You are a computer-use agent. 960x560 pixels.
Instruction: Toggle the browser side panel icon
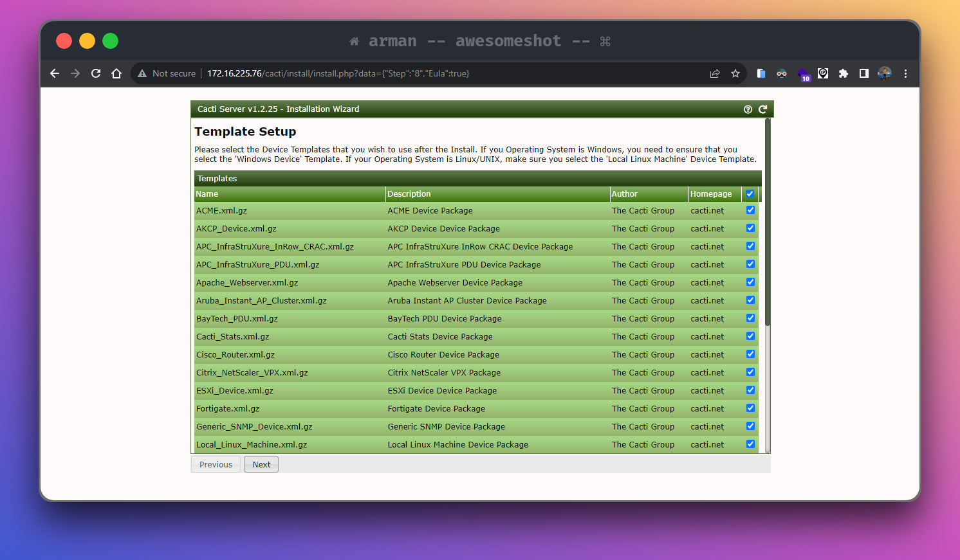click(x=864, y=73)
